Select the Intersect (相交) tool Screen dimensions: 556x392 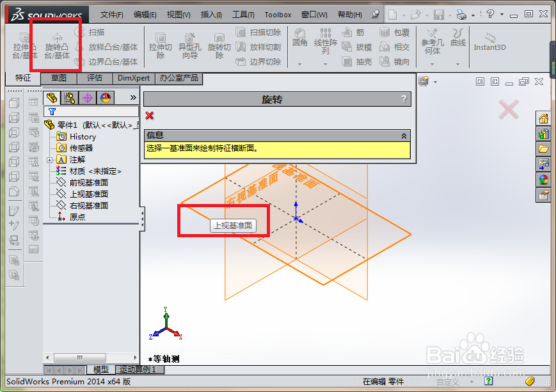tap(394, 47)
